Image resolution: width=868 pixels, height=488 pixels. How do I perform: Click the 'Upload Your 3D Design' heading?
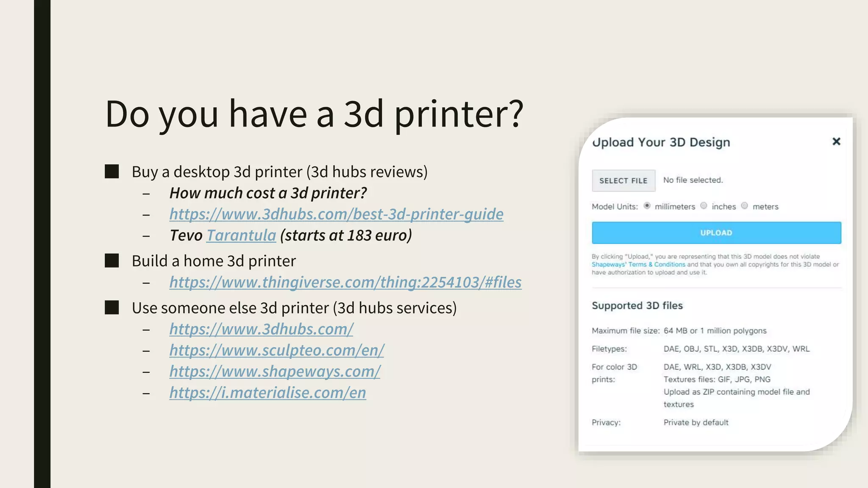point(661,142)
